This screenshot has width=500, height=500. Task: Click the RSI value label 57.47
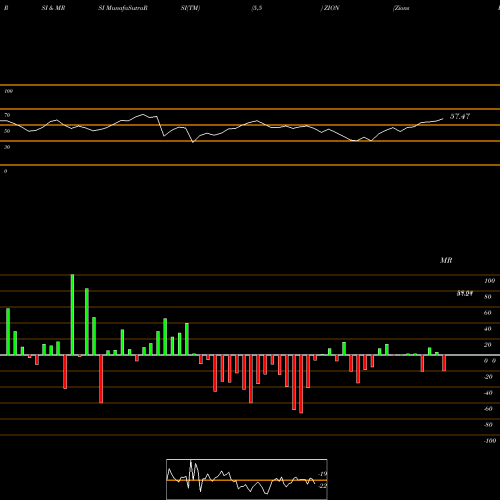coord(460,116)
